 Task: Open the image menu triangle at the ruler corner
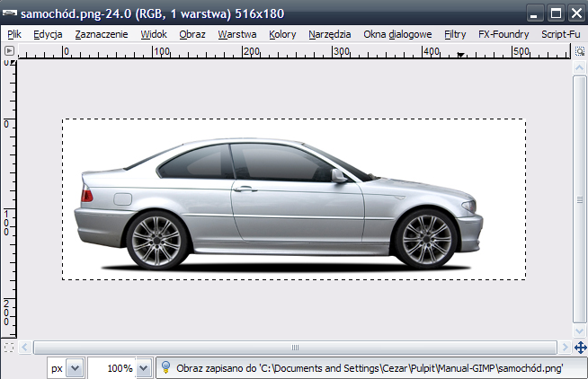point(9,53)
